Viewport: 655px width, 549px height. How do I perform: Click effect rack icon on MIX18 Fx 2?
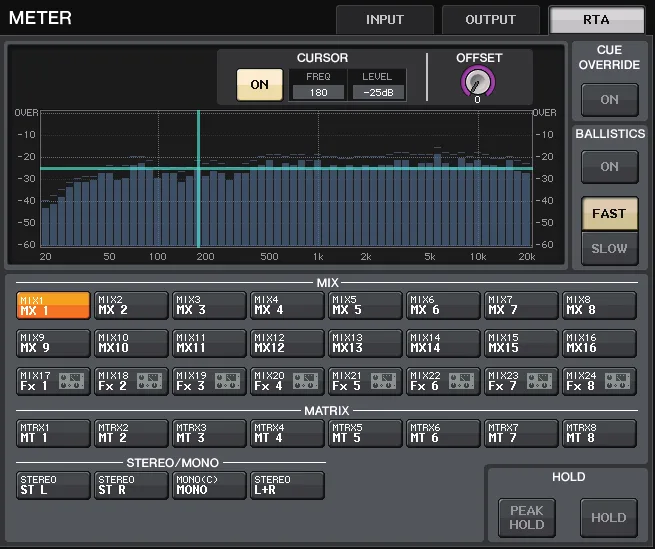tap(150, 381)
